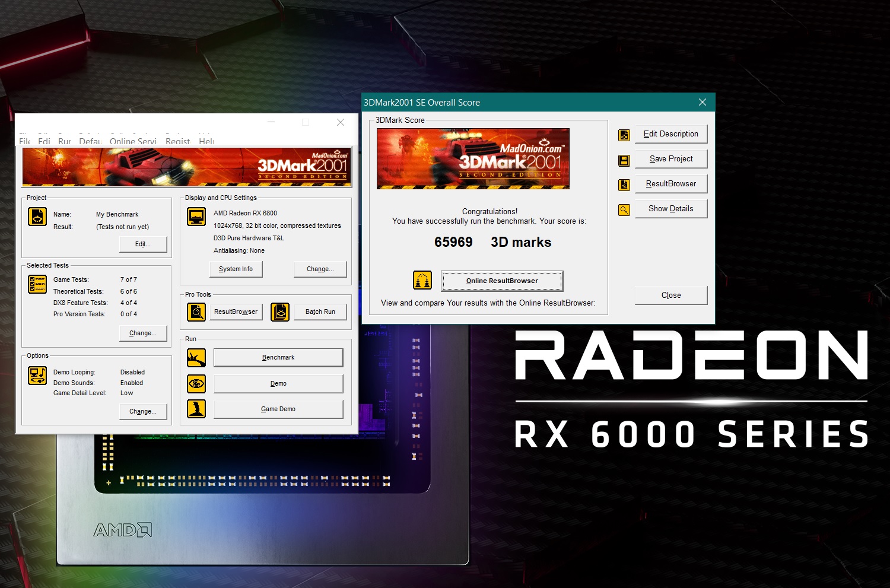Click the Edit Description icon in the score dialog
This screenshot has width=890, height=588.
pyautogui.click(x=624, y=135)
